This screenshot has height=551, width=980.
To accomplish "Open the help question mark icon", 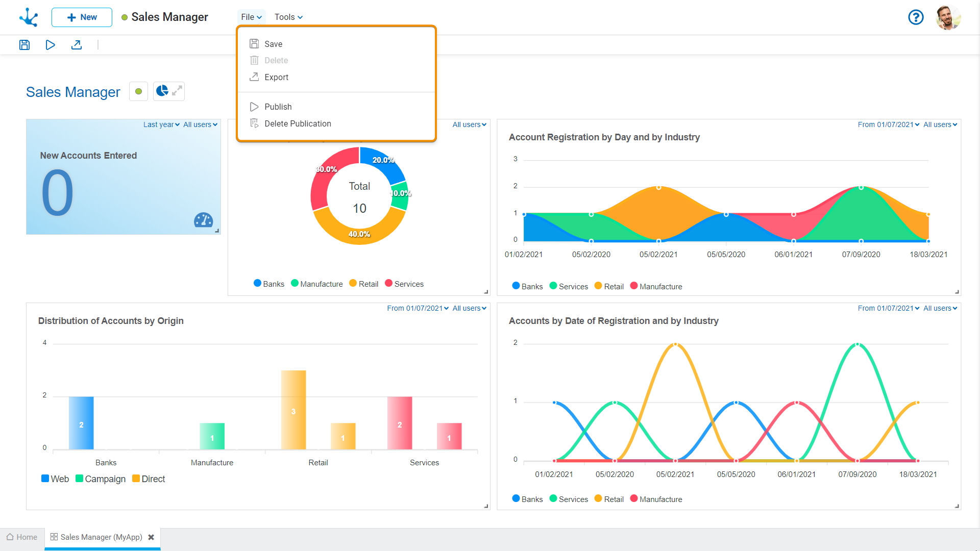I will 916,17.
